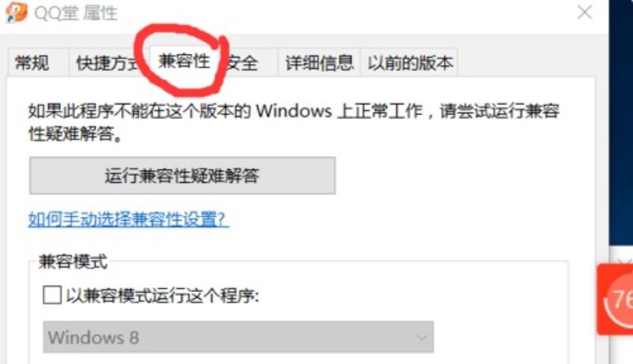Click the dark blue desktop area beside dialog
Viewport: 633px width, 364px height.
621,121
